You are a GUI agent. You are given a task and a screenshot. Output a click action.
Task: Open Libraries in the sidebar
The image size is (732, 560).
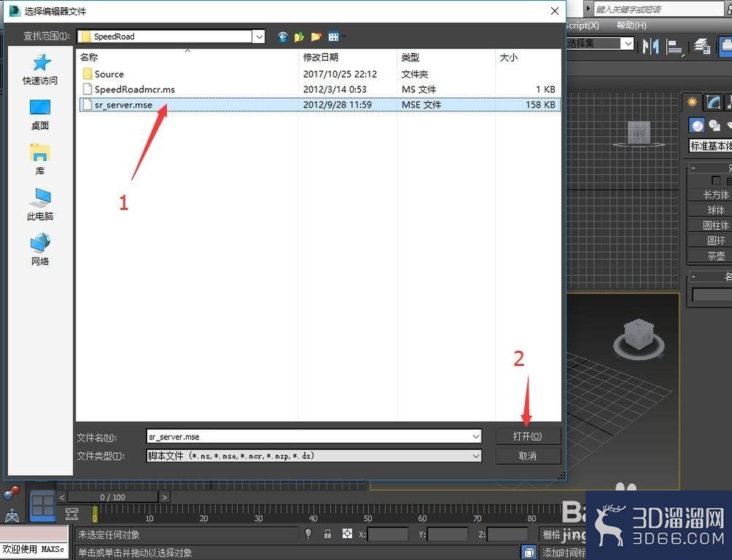pos(40,160)
